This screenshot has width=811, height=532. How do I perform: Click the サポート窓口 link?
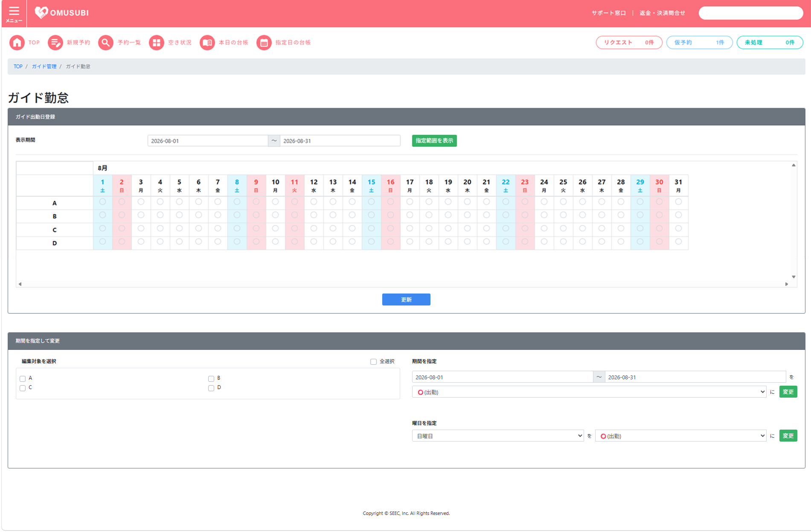pos(608,13)
